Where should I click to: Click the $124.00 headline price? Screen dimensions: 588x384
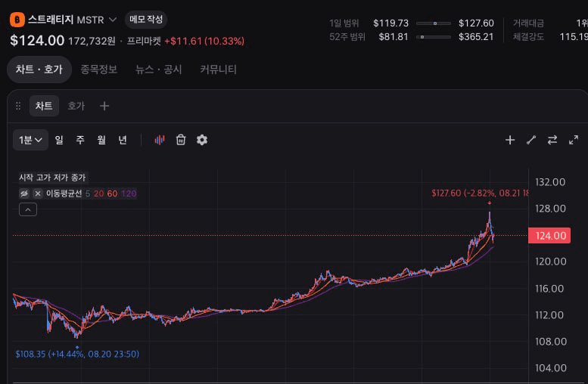pyautogui.click(x=37, y=41)
